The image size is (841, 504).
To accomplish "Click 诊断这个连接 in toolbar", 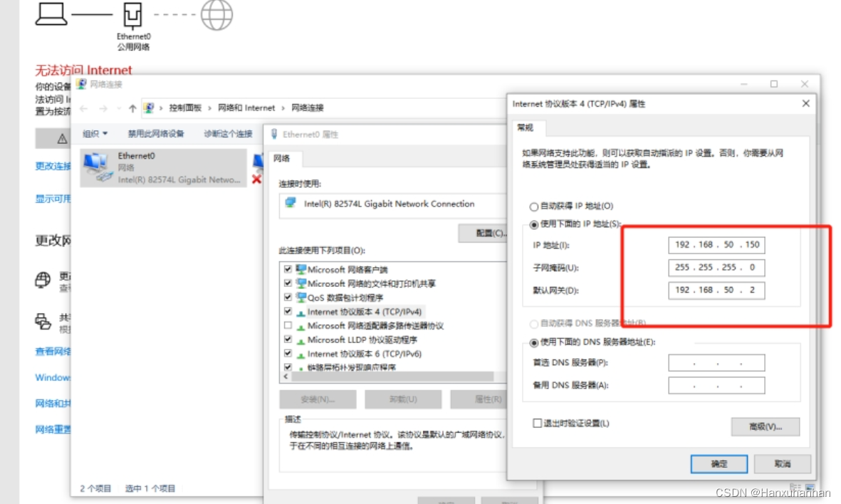I will coord(228,134).
